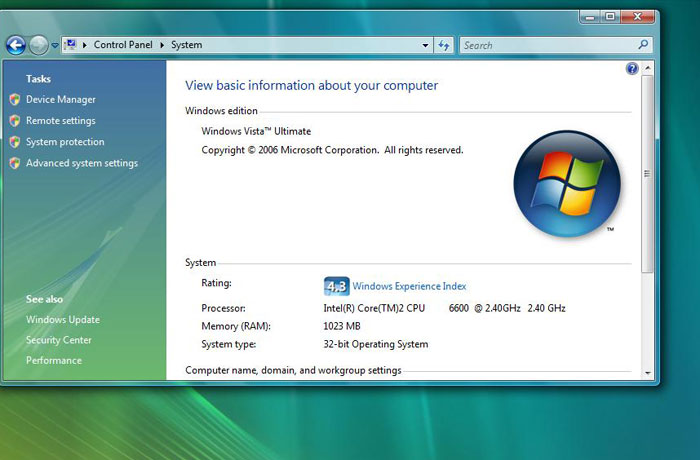Click the shield icon beside System protection

(x=15, y=142)
